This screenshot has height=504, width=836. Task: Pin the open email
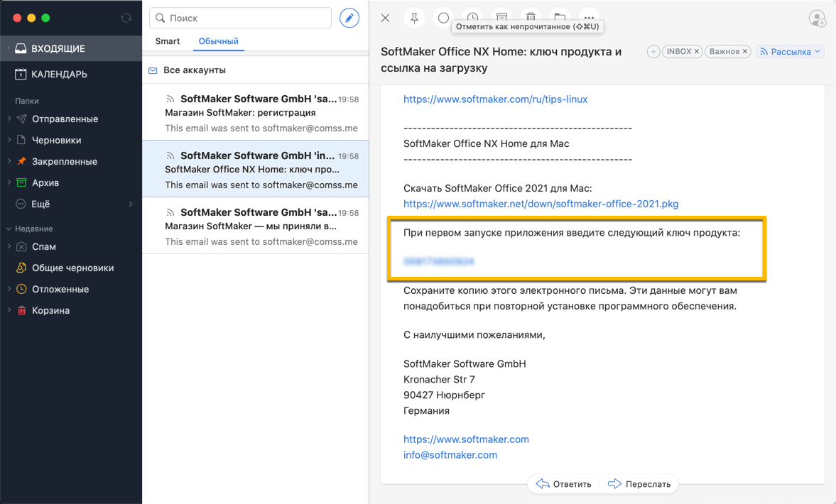[415, 18]
